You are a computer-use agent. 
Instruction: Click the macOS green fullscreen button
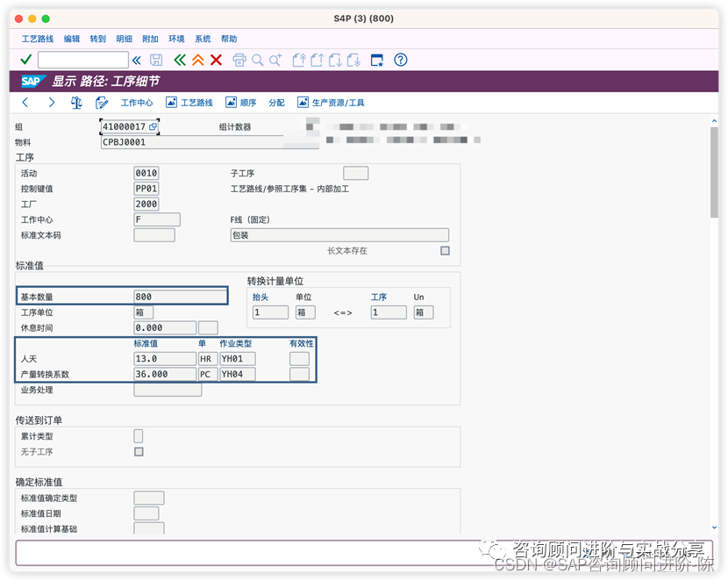(46, 18)
